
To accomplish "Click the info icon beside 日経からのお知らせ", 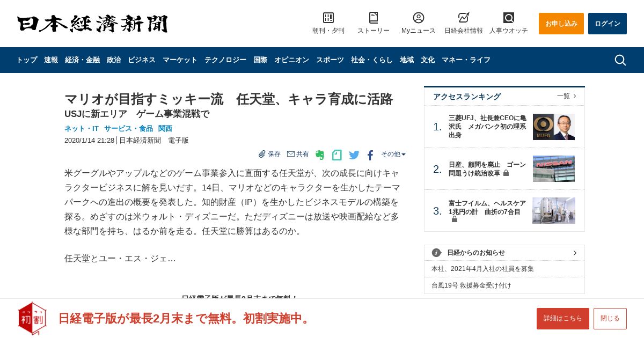I will coord(436,253).
